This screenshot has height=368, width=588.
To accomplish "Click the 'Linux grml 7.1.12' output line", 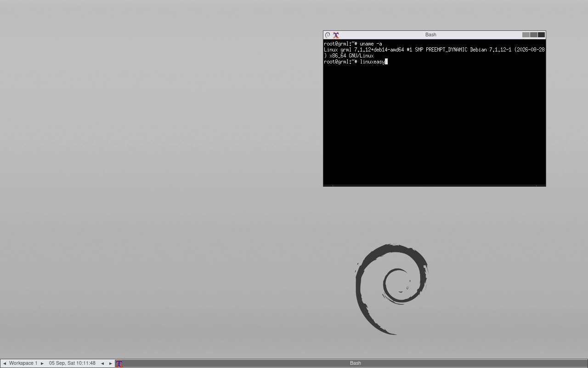I will tap(434, 50).
